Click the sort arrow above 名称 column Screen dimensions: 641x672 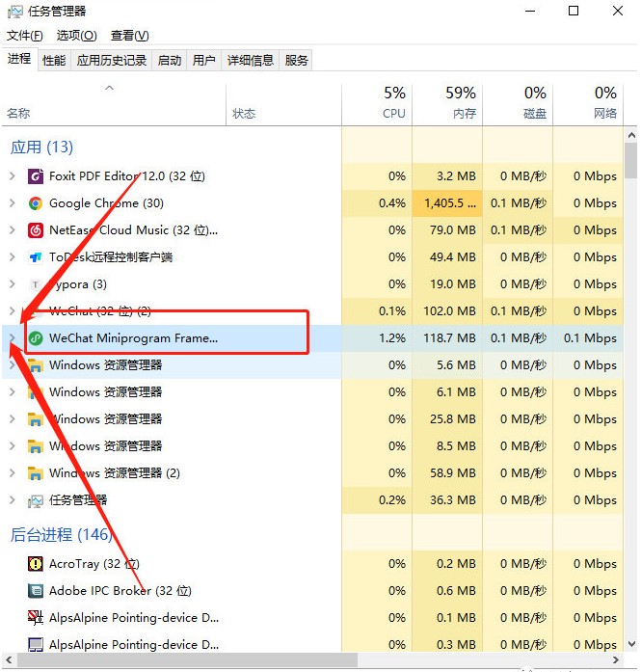[110, 88]
